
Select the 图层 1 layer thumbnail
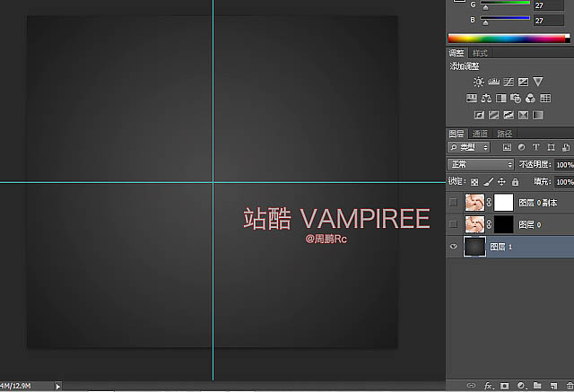click(x=474, y=247)
